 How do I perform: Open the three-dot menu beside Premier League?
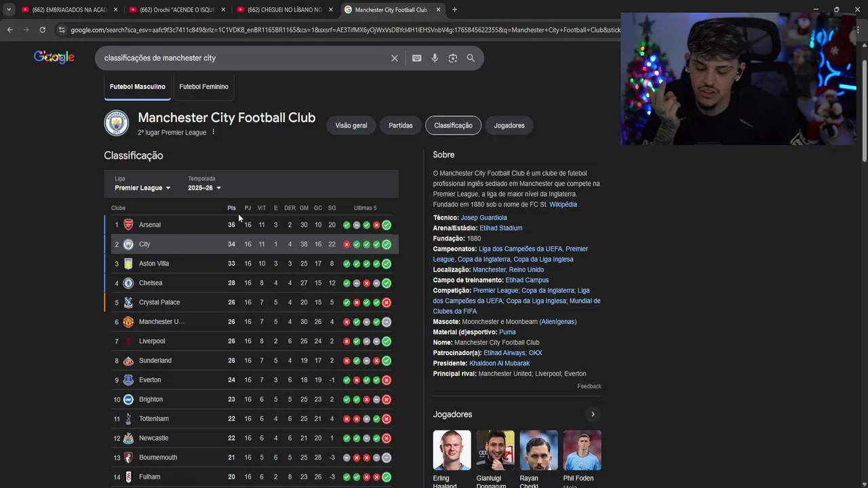click(x=213, y=132)
